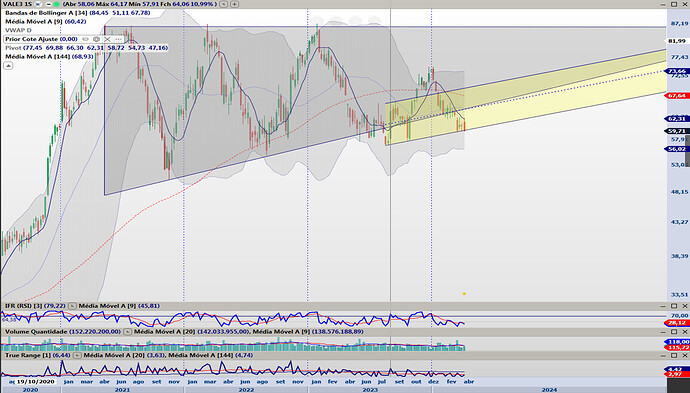Minimize the IFR (RSI) sub-panel

pos(664,306)
